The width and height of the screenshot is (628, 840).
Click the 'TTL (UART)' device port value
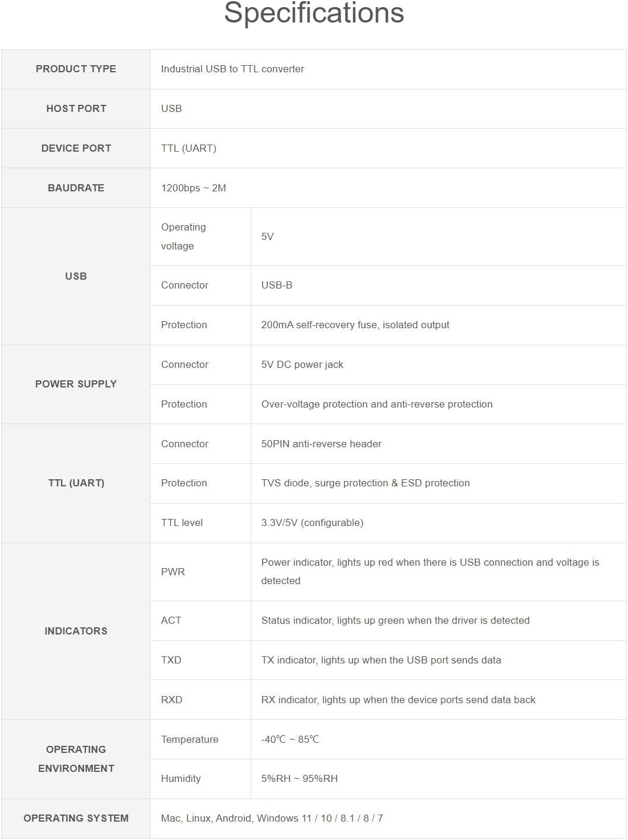pos(188,148)
